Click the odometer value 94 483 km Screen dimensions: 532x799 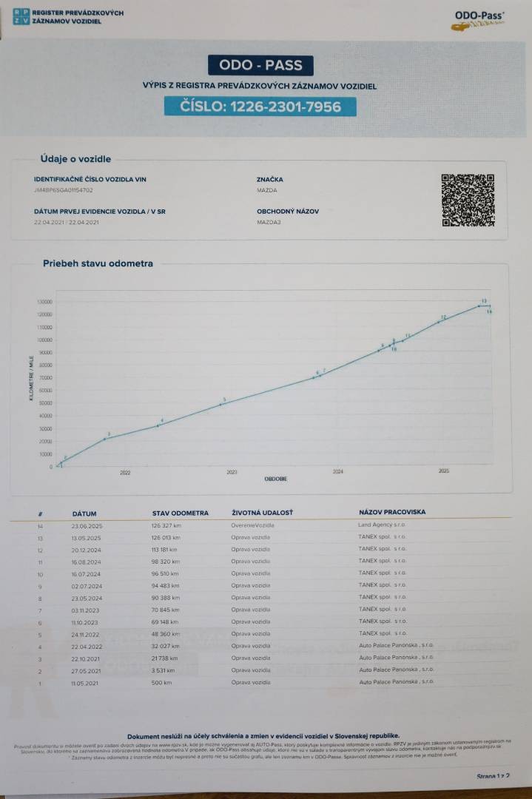(166, 586)
